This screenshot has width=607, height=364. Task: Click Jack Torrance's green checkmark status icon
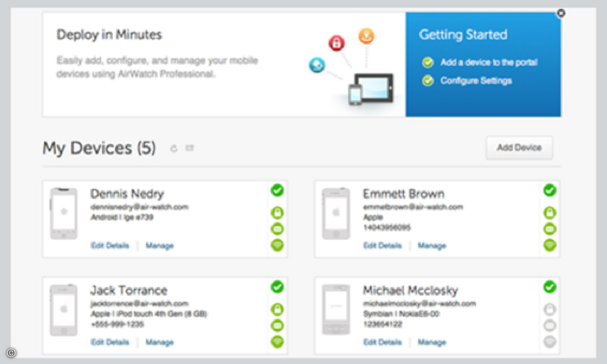(277, 287)
